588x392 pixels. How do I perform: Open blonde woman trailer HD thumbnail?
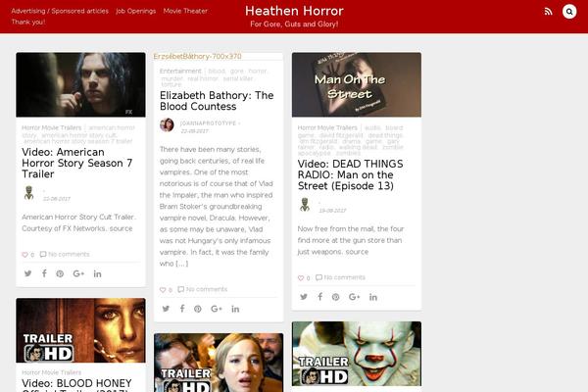(219, 363)
